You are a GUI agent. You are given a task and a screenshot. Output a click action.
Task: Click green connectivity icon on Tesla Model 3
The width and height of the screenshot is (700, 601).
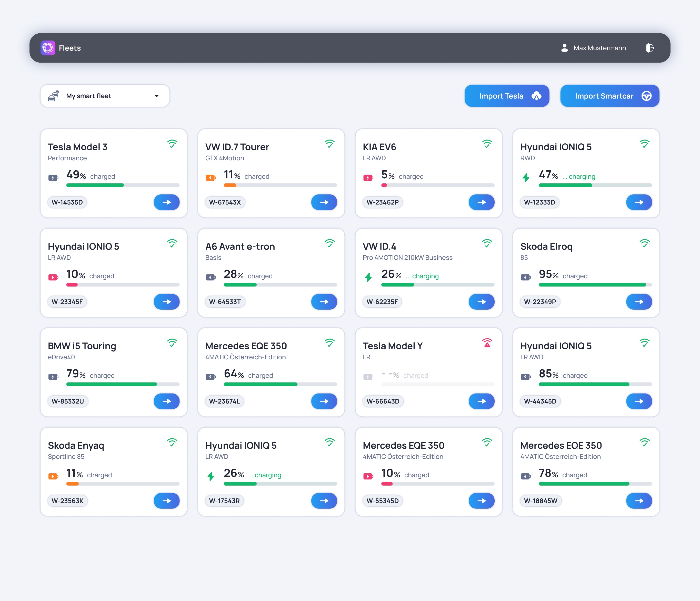[172, 144]
